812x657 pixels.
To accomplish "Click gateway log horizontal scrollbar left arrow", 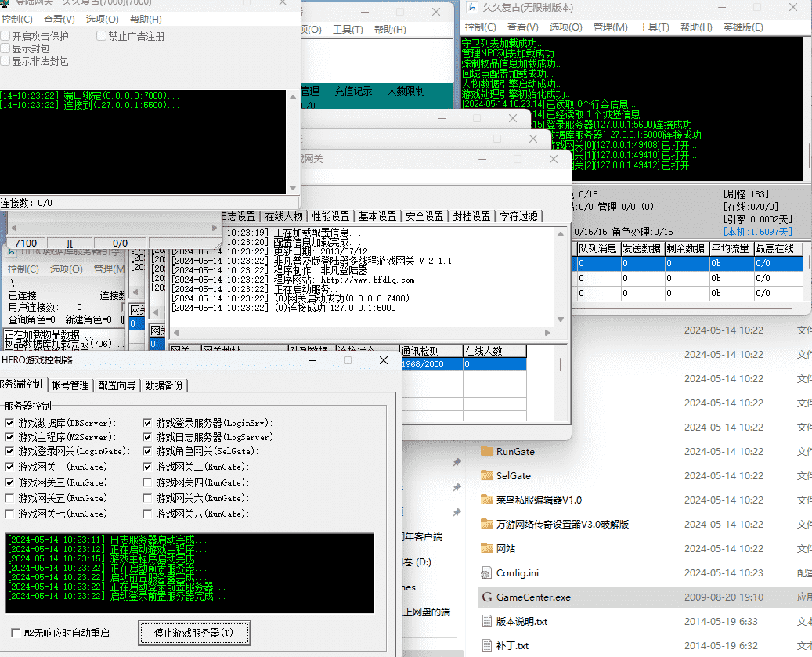I will (x=176, y=332).
